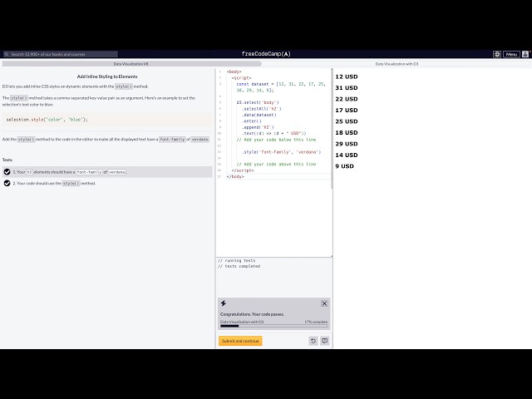Click the selection.style('color', 'blue') example code
Image resolution: width=532 pixels, height=399 pixels.
(47, 120)
